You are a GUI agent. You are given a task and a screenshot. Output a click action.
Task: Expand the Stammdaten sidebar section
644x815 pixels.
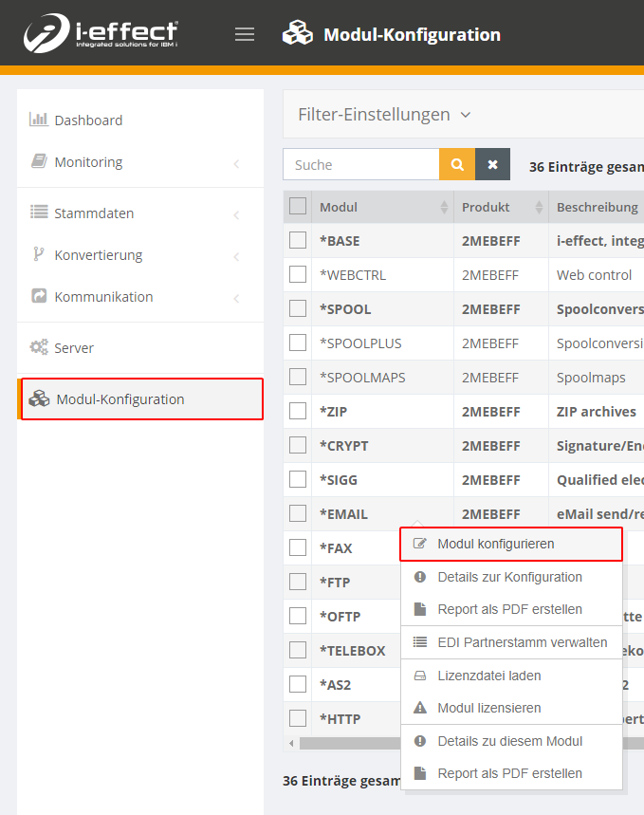140,213
